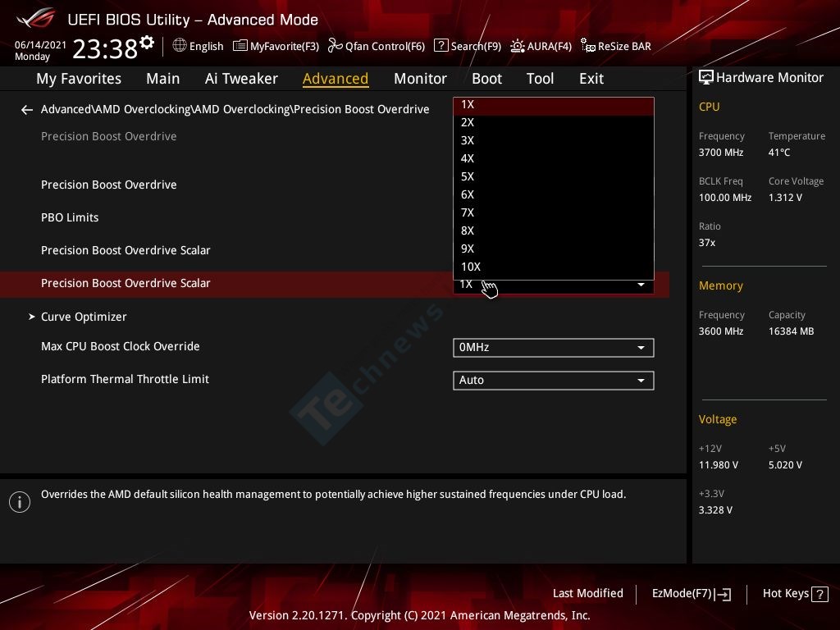This screenshot has width=840, height=630.
Task: Choose 6X scalar option
Action: point(554,195)
